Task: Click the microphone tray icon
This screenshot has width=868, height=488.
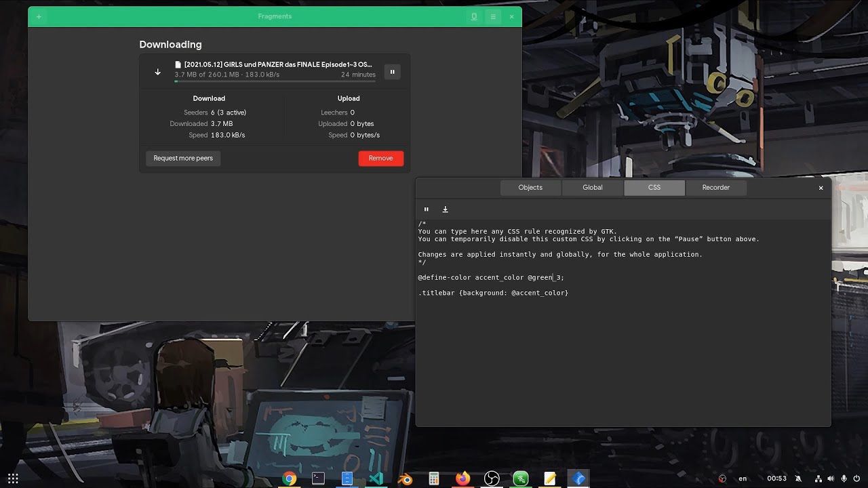Action: 844,479
